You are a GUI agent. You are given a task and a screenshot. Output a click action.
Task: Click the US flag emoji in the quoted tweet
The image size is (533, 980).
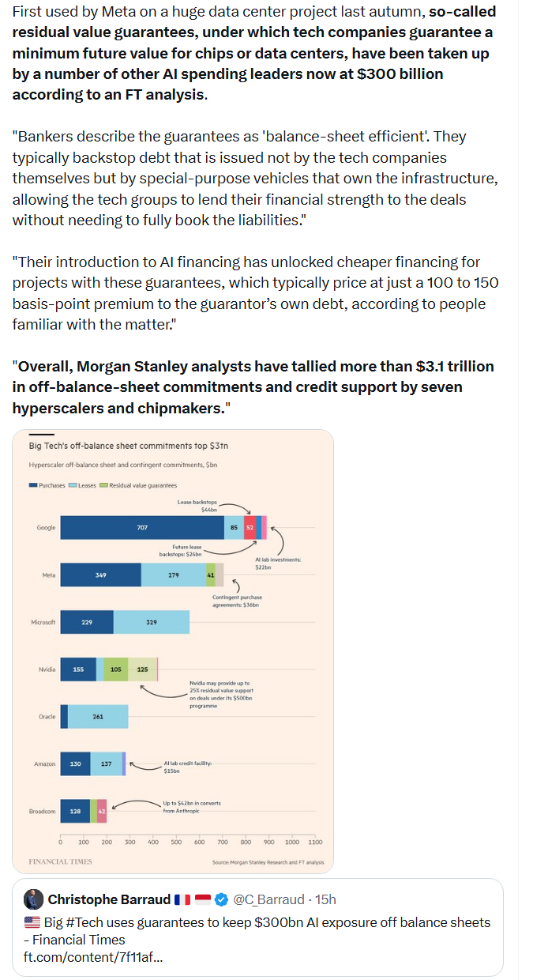32,922
